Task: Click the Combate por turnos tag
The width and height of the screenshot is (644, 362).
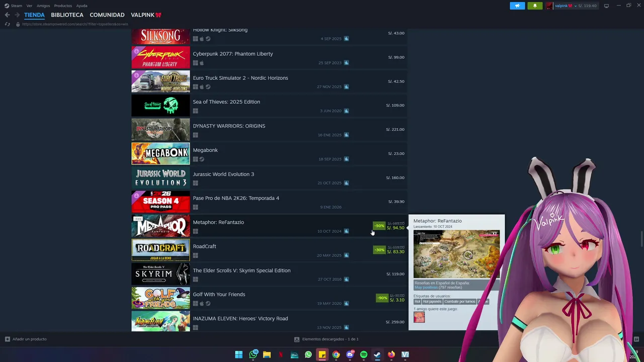Action: [x=459, y=302]
